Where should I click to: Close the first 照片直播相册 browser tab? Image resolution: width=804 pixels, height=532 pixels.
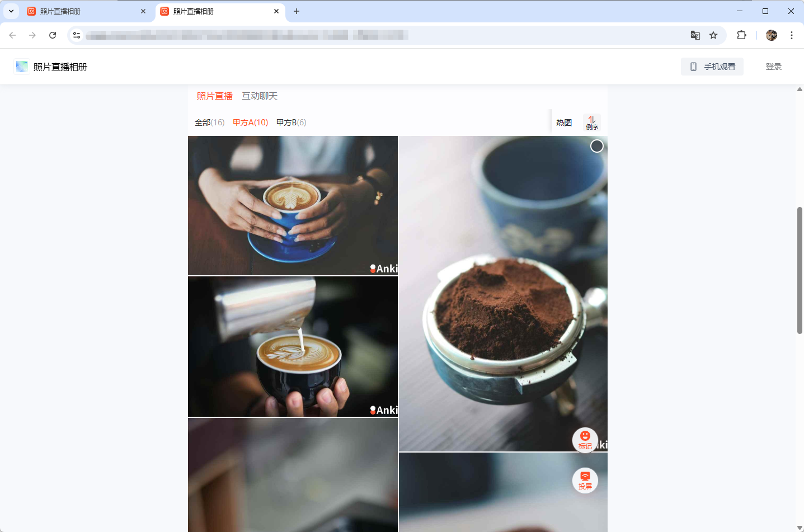[x=143, y=11]
